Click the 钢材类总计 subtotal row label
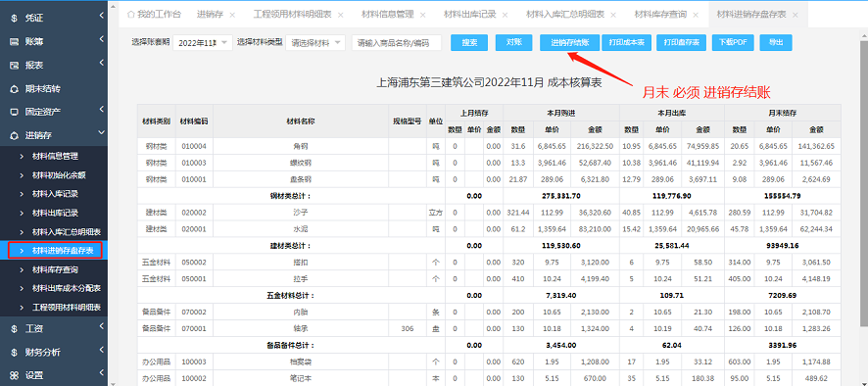868x386 pixels. [291, 196]
